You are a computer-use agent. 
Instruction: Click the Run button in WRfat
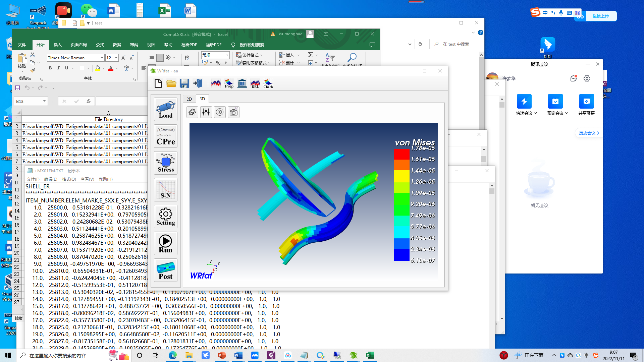(166, 244)
